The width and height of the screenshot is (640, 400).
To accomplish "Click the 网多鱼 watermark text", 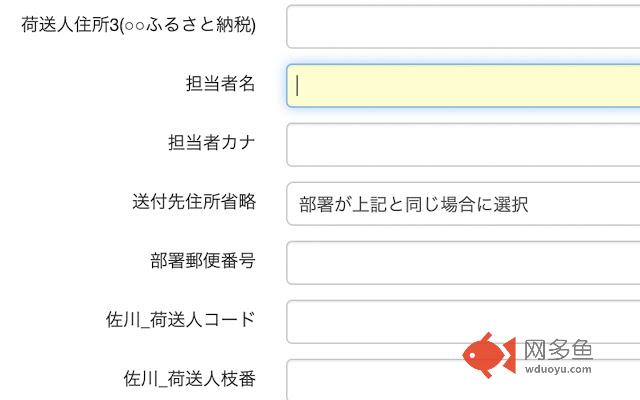I will (x=558, y=349).
